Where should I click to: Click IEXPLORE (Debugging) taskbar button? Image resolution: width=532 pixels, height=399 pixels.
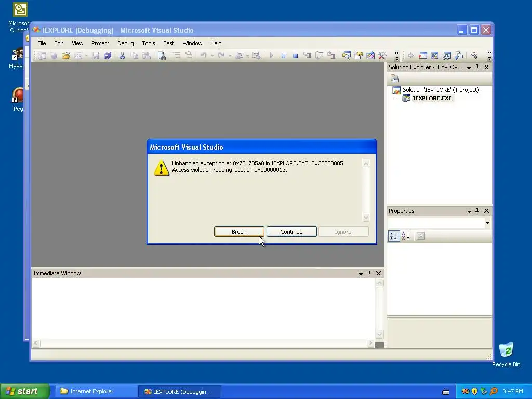click(180, 392)
